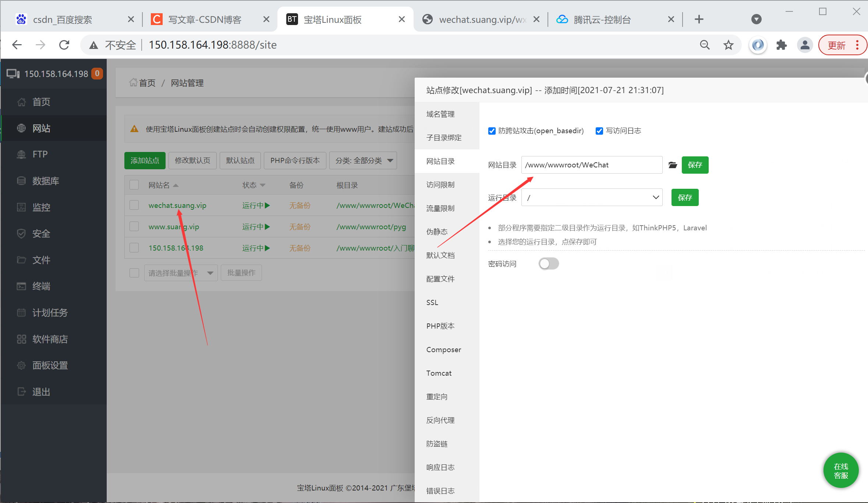Open the browser extensions puzzle icon
Image resolution: width=868 pixels, height=503 pixels.
point(781,45)
